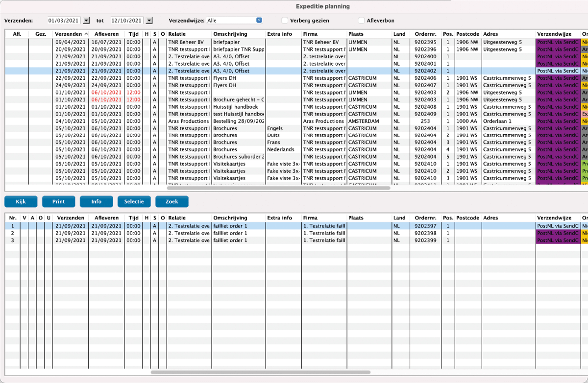Tick the 'Verberg gezien' checkbox
The image size is (588, 383).
(x=285, y=21)
